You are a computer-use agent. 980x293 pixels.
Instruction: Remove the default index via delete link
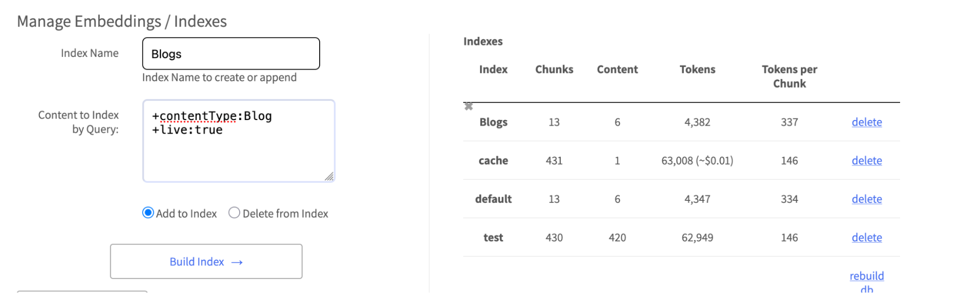(866, 199)
